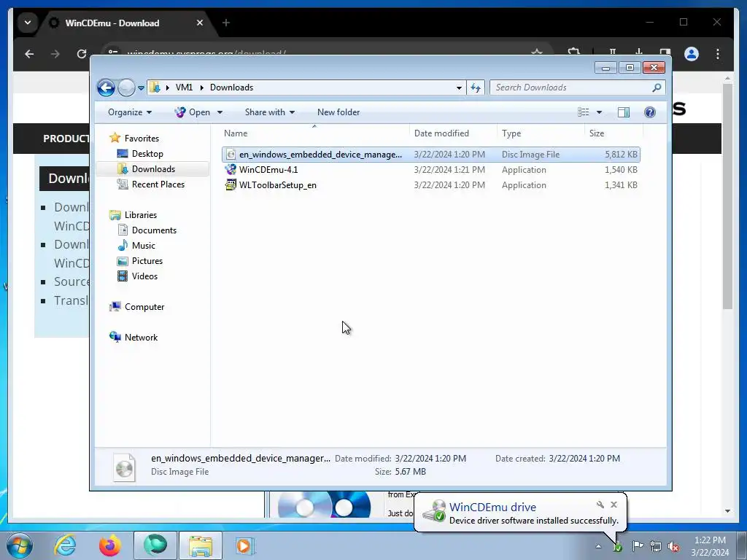The width and height of the screenshot is (747, 560).
Task: Toggle the preview pane
Action: coord(623,112)
